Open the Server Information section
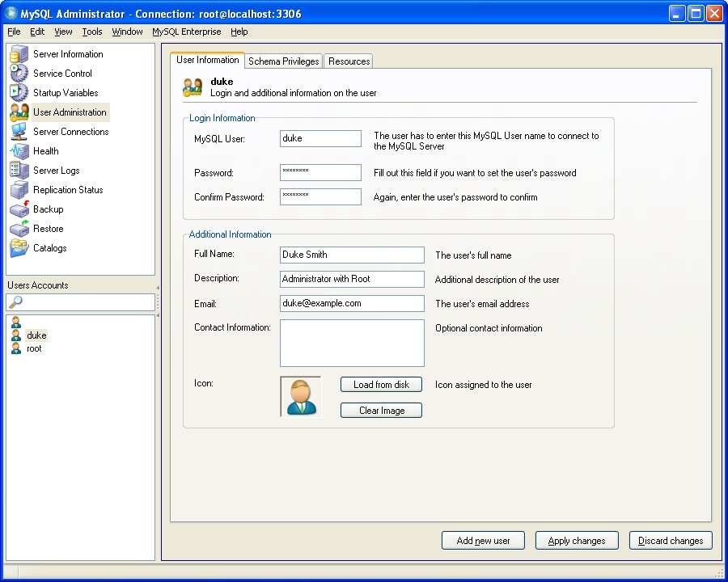This screenshot has height=582, width=728. coord(67,54)
